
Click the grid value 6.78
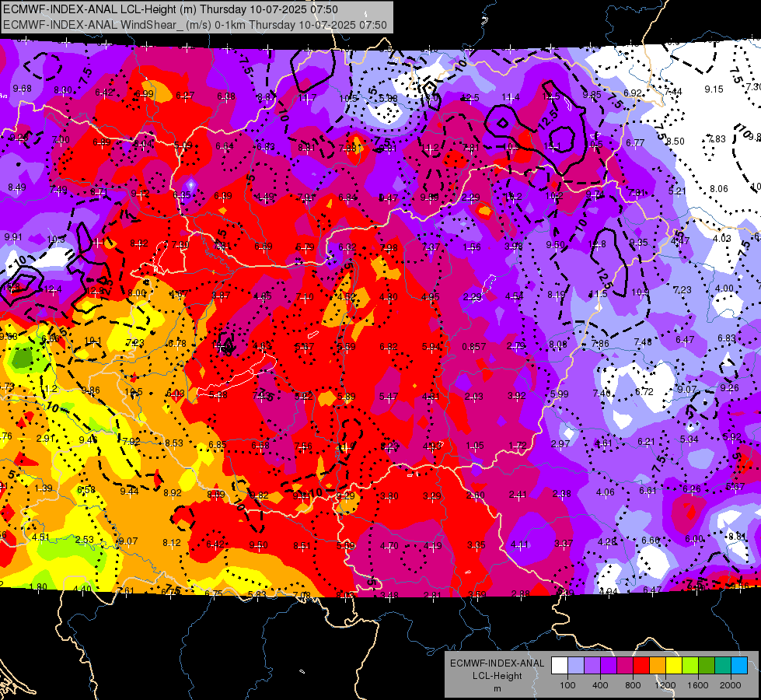point(177,344)
